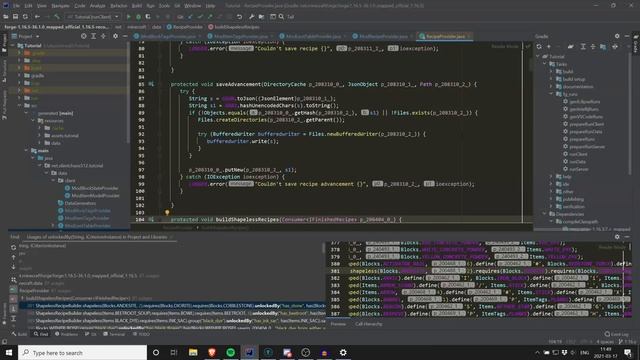Go to next occurrence in Find panel
This screenshot has width=640, height=360.
(13, 267)
